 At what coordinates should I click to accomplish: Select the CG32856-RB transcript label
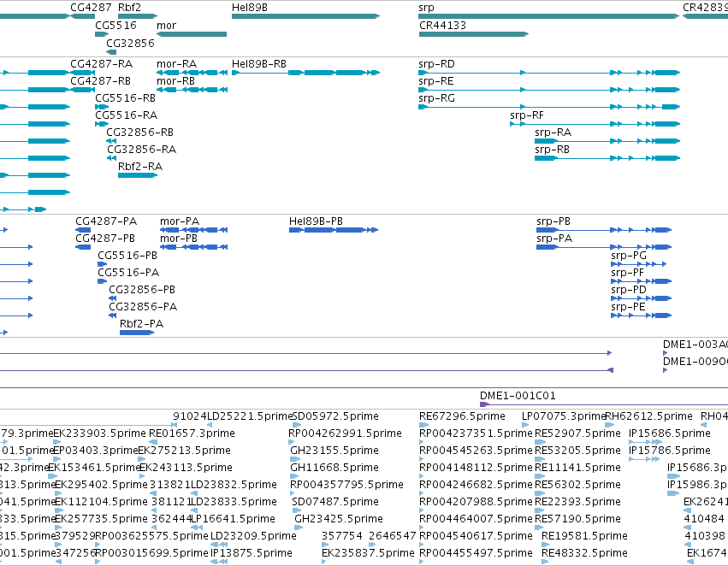tap(139, 133)
